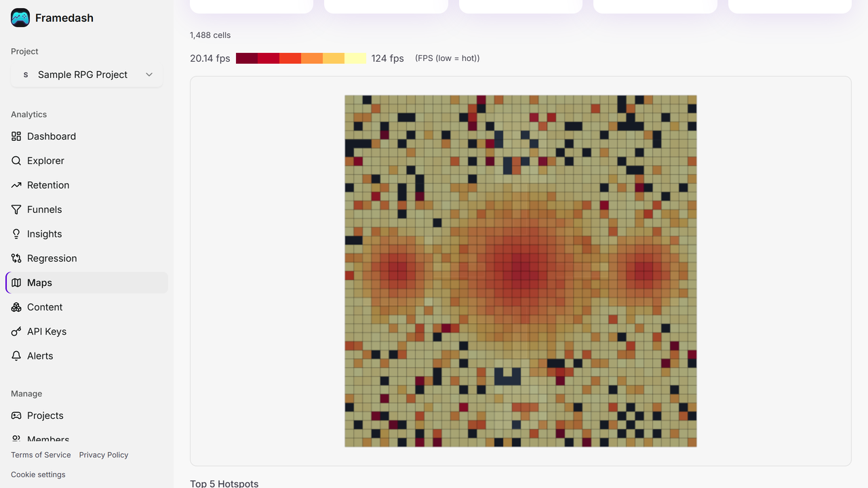Open the Sample RPG Project dropdown
Screen dimensions: 868x488
[87, 75]
